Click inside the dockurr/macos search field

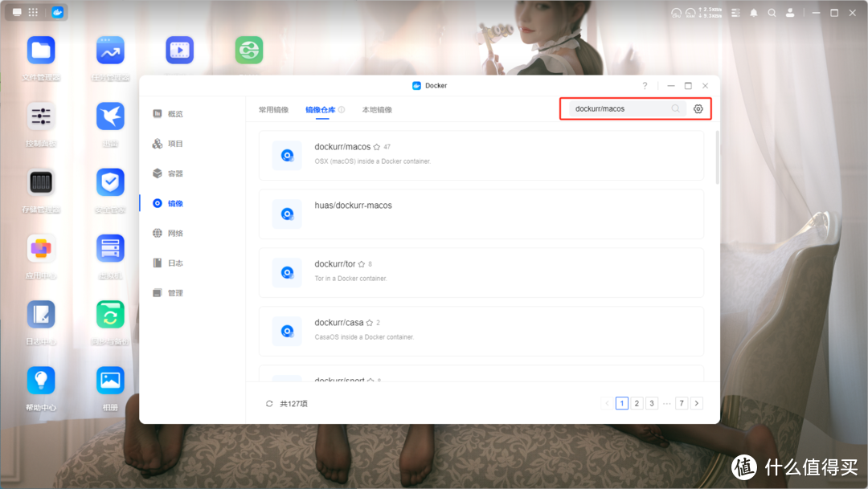[619, 108]
